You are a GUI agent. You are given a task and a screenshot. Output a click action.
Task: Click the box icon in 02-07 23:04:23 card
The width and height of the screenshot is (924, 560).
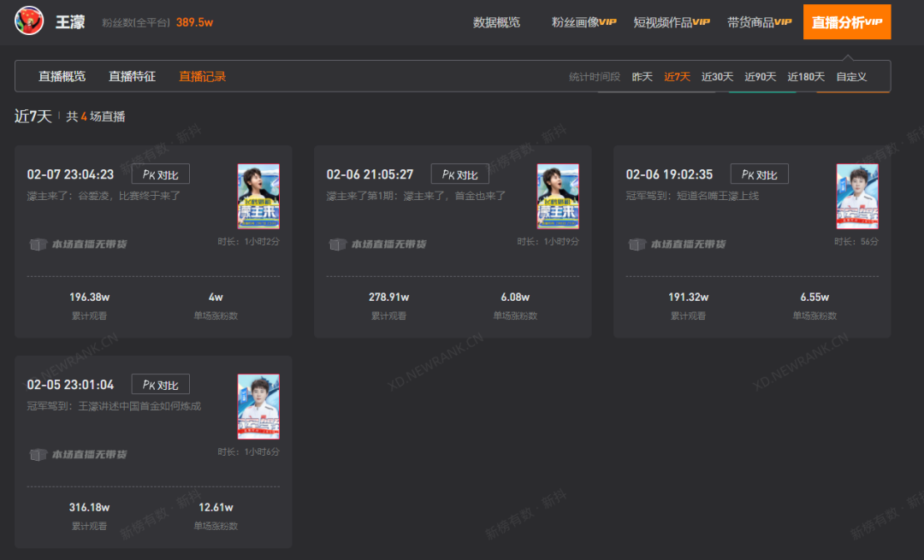[x=38, y=244]
